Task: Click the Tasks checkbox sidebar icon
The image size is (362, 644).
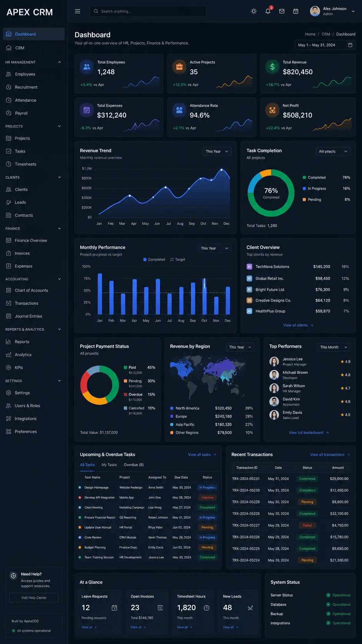Action: (8, 151)
